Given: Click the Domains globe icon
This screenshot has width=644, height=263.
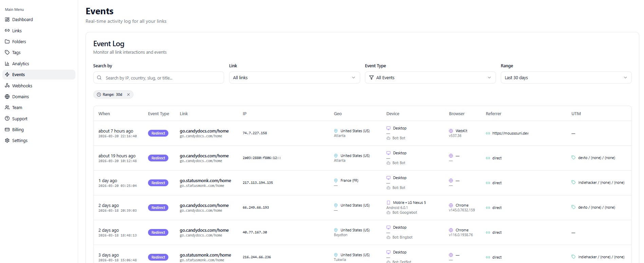Looking at the screenshot, I should 7,97.
